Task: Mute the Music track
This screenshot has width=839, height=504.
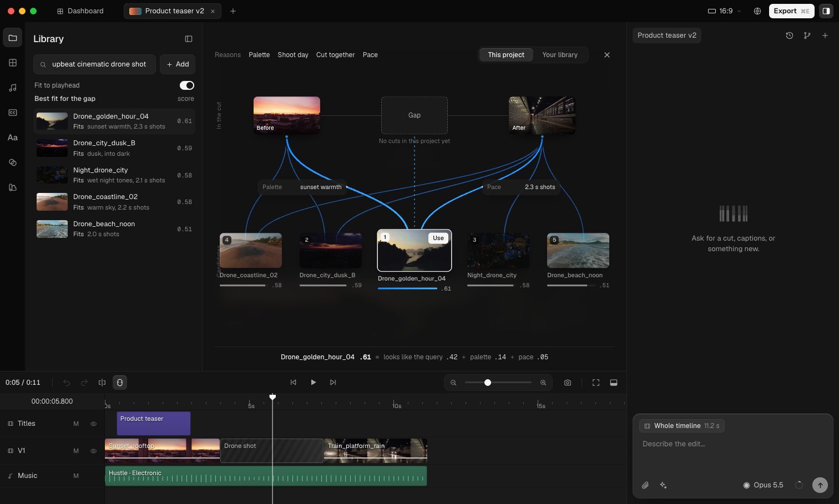Action: [x=76, y=476]
